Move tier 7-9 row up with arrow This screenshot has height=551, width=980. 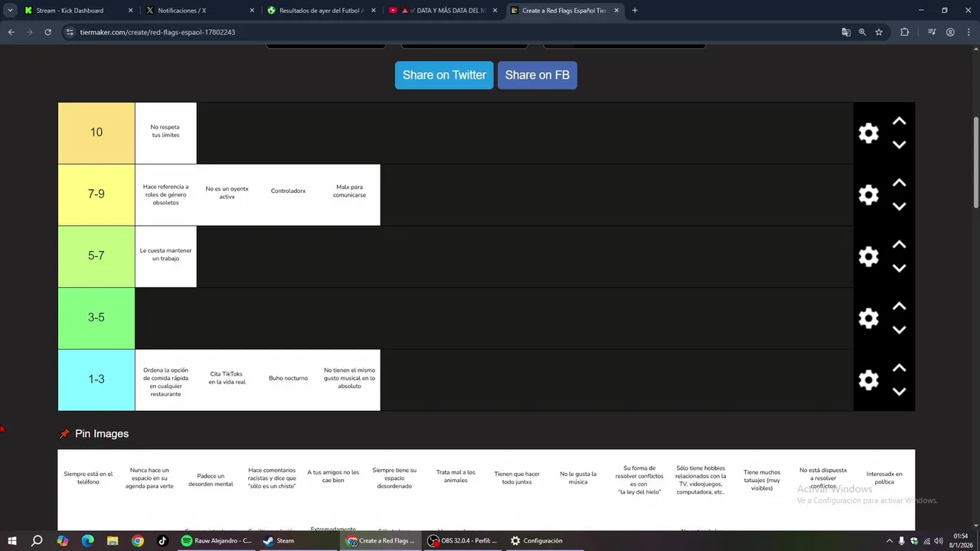900,183
